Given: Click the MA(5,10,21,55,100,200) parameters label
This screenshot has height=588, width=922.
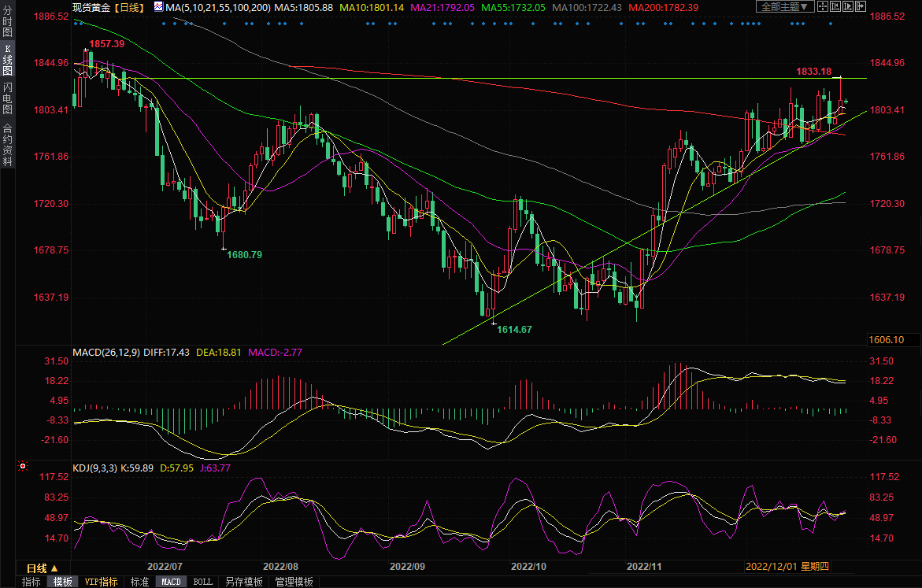Looking at the screenshot, I should coord(218,7).
